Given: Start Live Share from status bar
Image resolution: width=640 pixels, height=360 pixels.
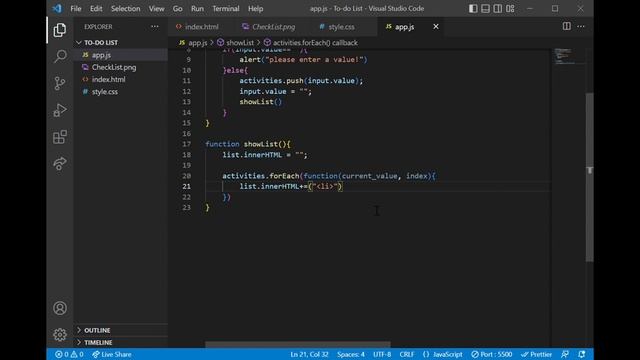Looking at the screenshot, I should pos(111,354).
